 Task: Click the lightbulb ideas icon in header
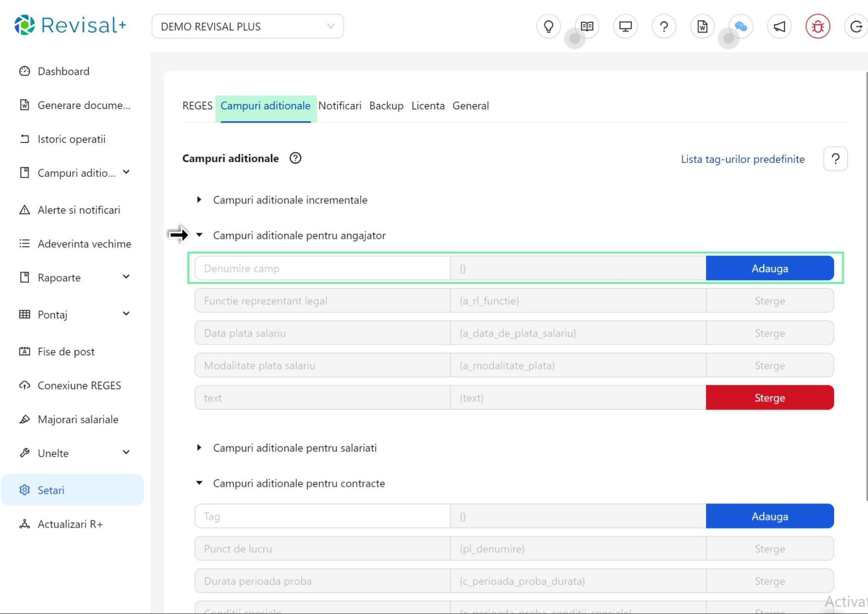click(x=548, y=27)
